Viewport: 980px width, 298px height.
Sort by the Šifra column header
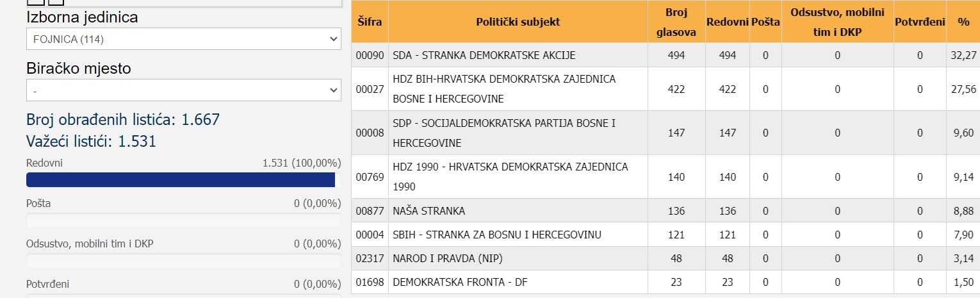point(370,22)
